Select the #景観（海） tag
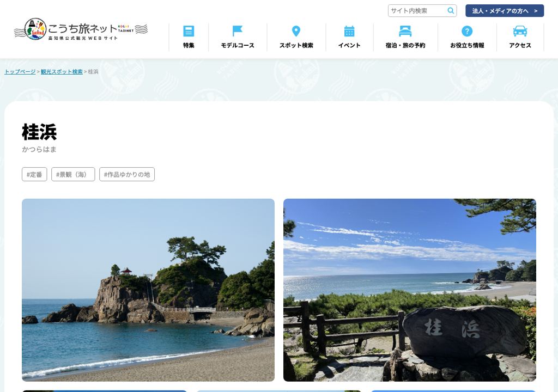This screenshot has height=392, width=558. [x=73, y=174]
